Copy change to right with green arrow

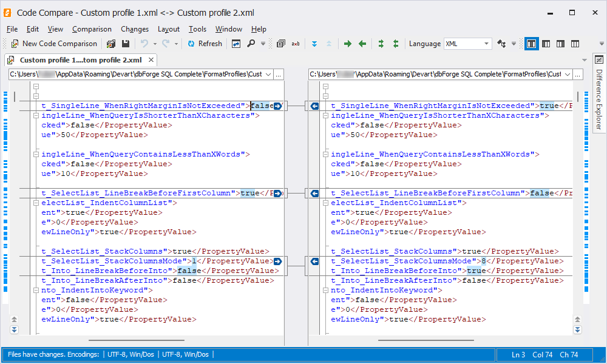click(x=348, y=44)
